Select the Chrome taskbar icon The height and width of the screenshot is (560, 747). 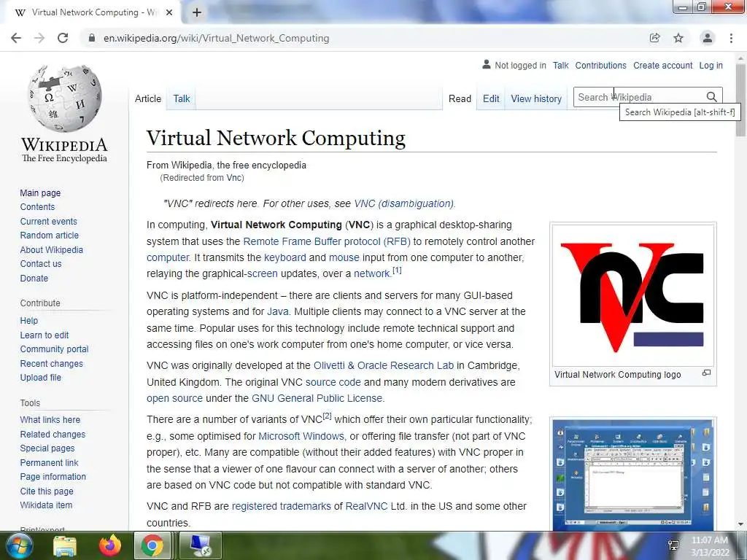[152, 546]
